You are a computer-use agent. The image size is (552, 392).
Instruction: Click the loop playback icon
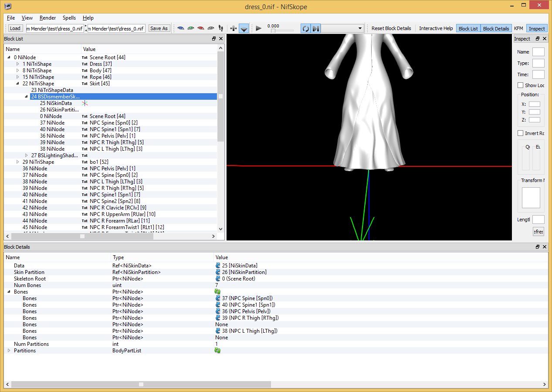(305, 28)
